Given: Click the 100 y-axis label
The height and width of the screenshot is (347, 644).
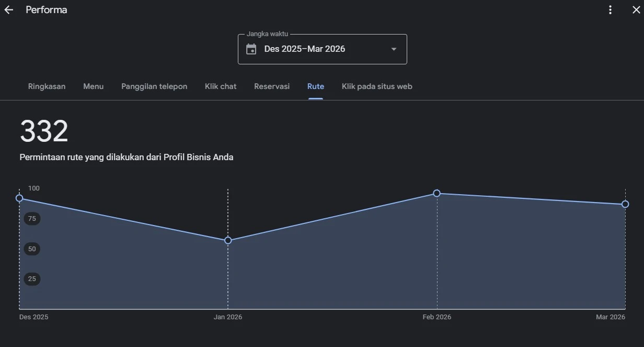Looking at the screenshot, I should point(34,188).
